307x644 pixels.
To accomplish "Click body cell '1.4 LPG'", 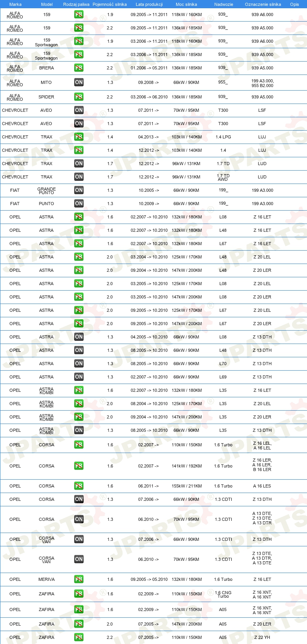I will [x=223, y=137].
